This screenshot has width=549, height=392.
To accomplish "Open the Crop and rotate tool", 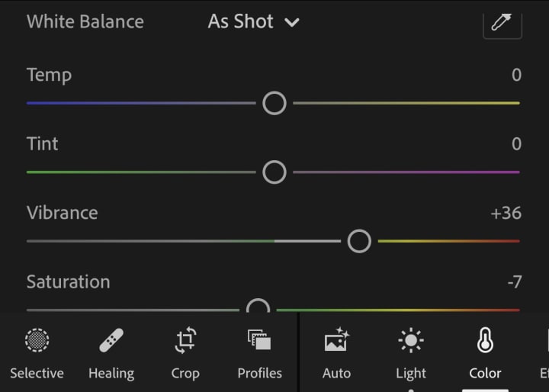I will [x=185, y=353].
